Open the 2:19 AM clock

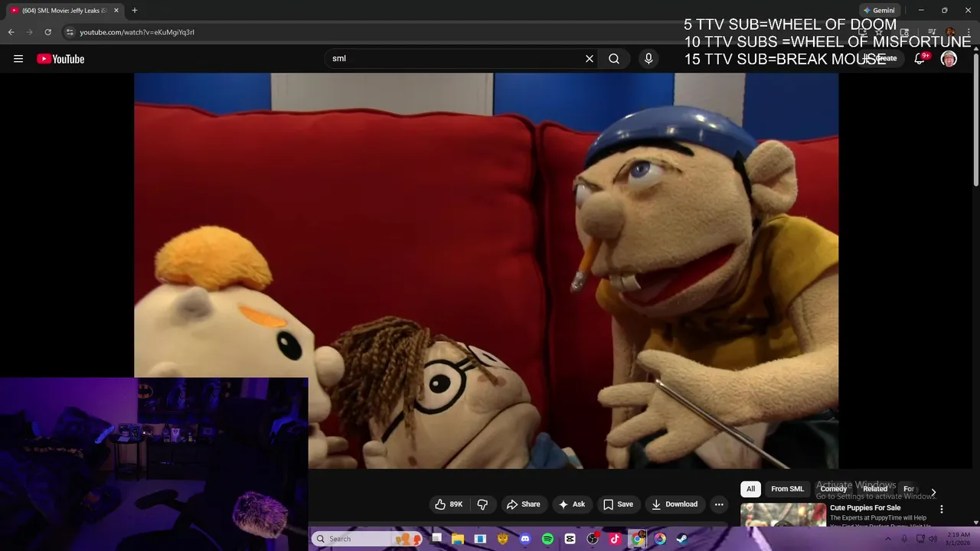point(959,539)
